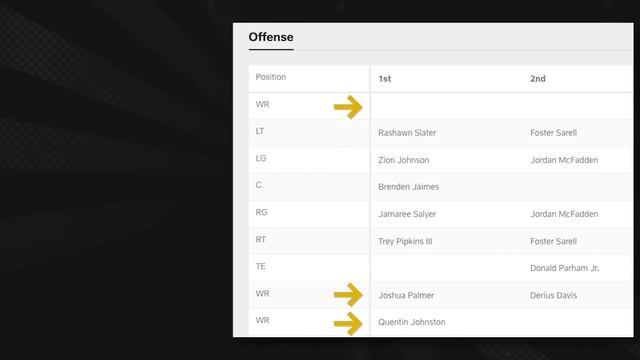Image resolution: width=640 pixels, height=360 pixels.
Task: Click the 2nd column header
Action: click(538, 79)
